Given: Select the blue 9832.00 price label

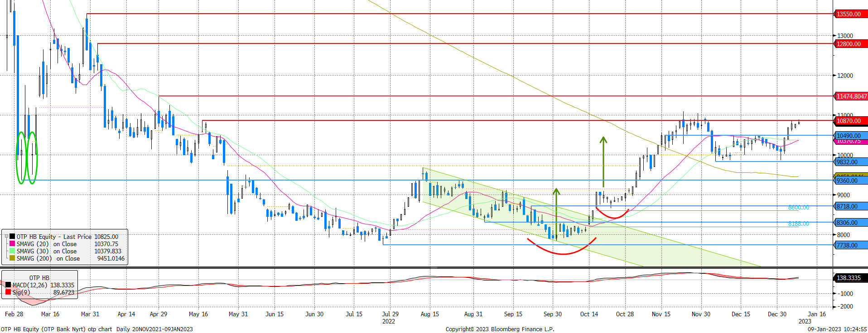Looking at the screenshot, I should (x=851, y=162).
